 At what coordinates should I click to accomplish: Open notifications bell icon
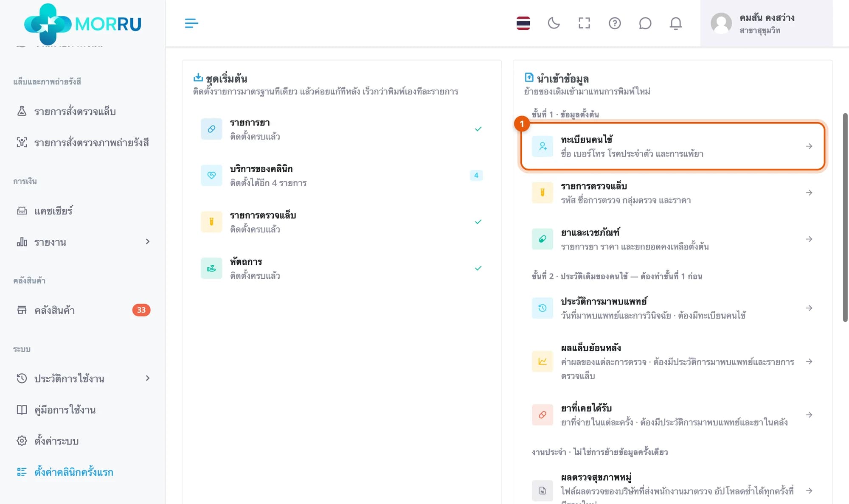click(x=675, y=23)
